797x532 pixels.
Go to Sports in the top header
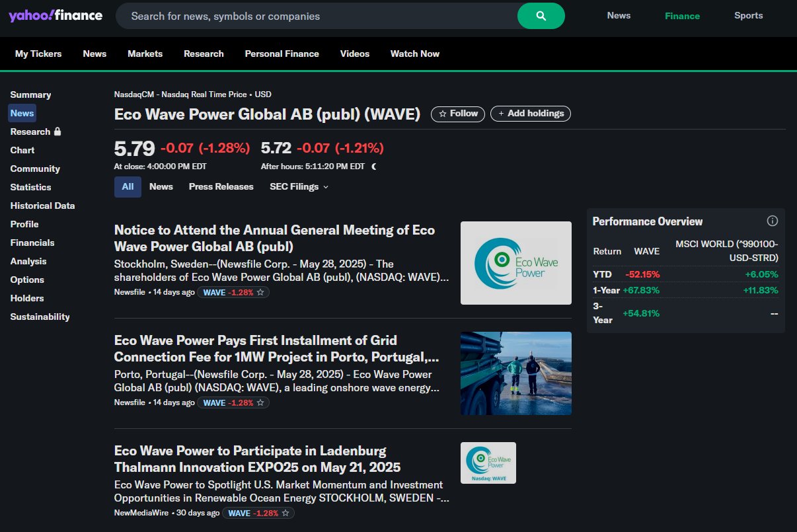tap(748, 16)
